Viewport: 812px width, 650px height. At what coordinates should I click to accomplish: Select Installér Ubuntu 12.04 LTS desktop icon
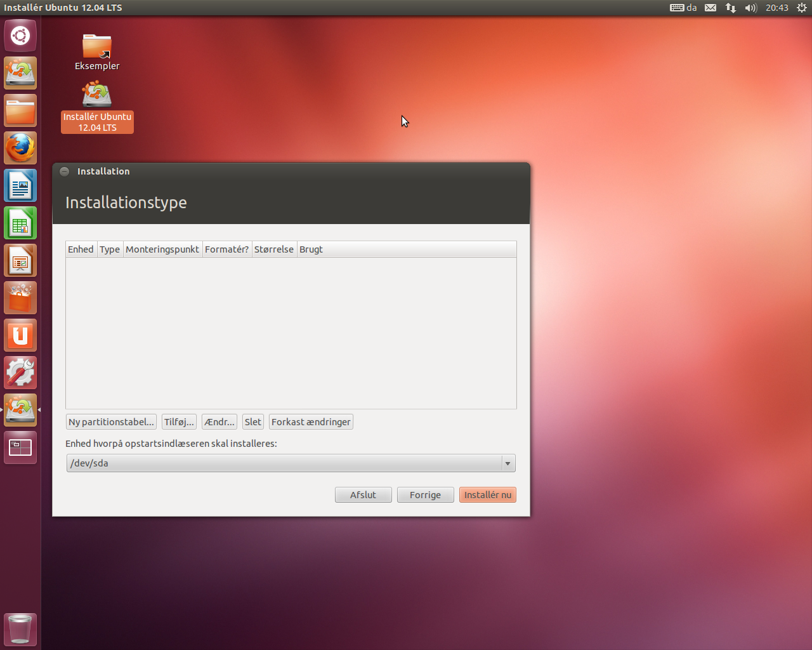point(97,107)
